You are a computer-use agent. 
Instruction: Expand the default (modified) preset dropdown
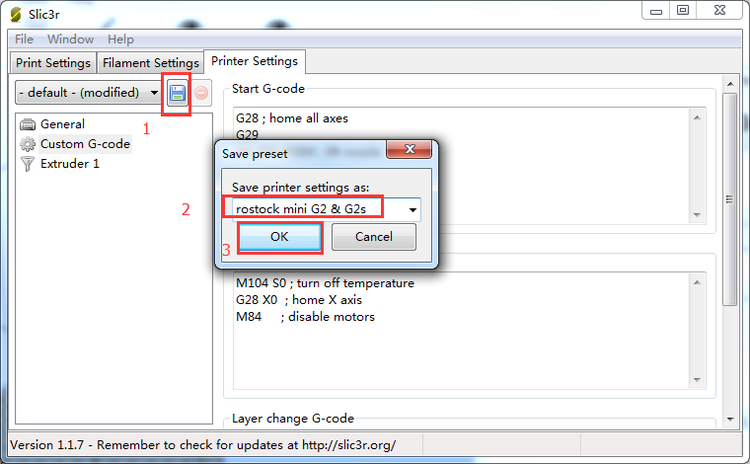tap(88, 92)
